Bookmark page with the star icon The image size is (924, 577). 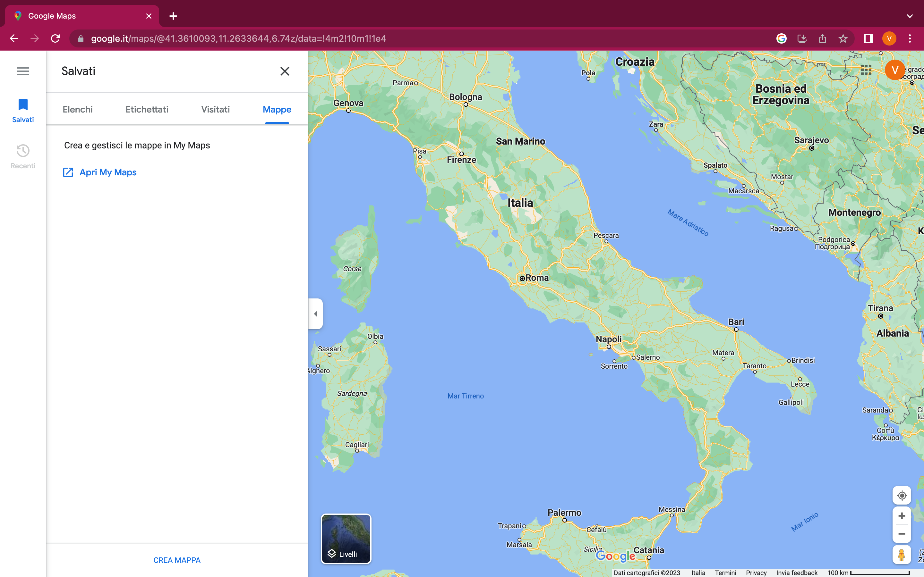[843, 38]
